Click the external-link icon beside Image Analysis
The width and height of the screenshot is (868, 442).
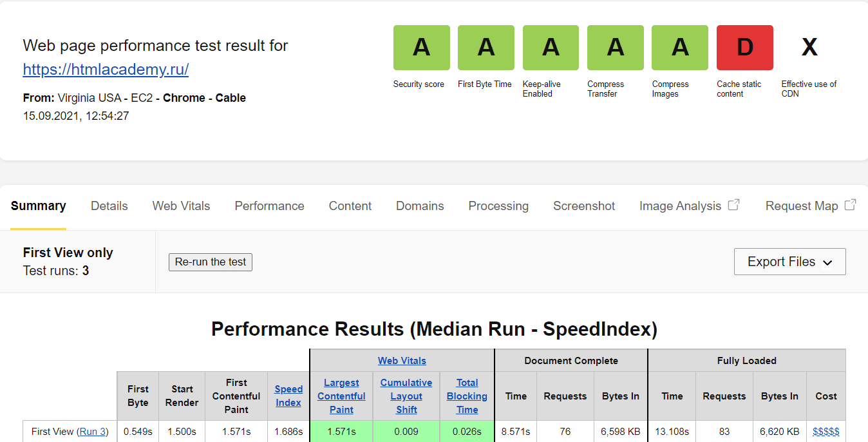733,205
